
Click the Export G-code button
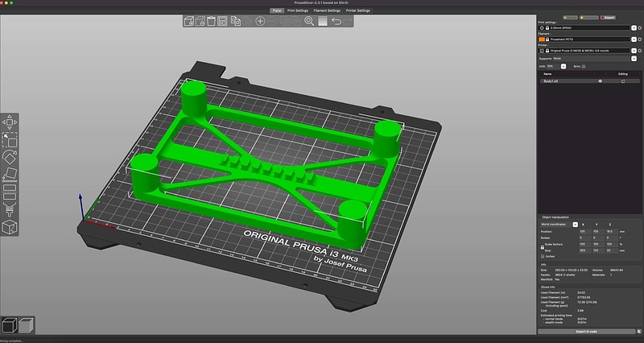coord(587,331)
